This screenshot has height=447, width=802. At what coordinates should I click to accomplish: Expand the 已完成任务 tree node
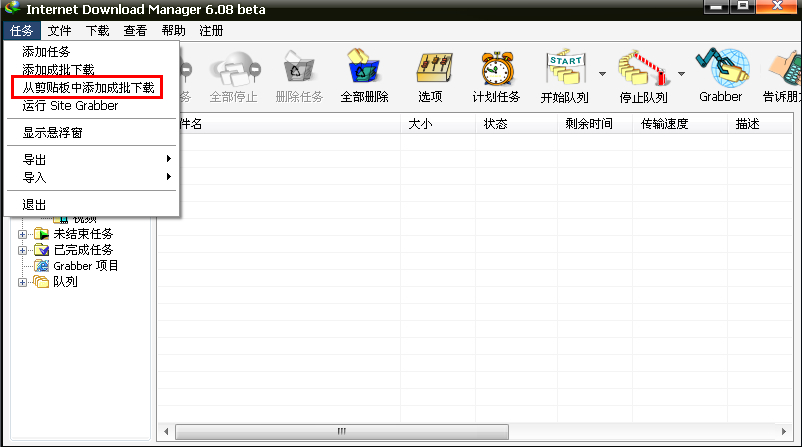point(23,250)
